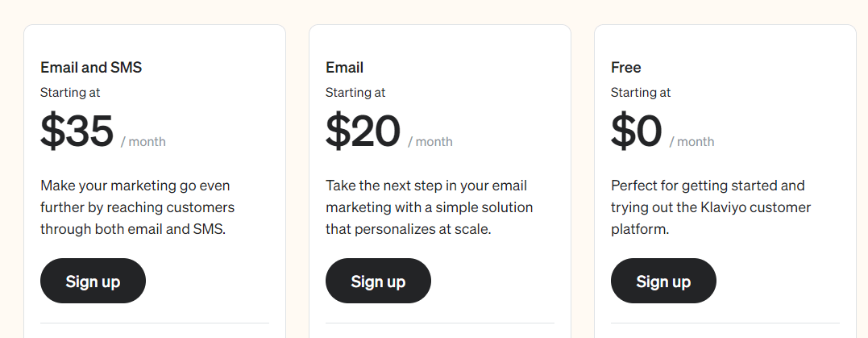This screenshot has width=868, height=338.
Task: Click the $35 price figure
Action: click(x=77, y=131)
